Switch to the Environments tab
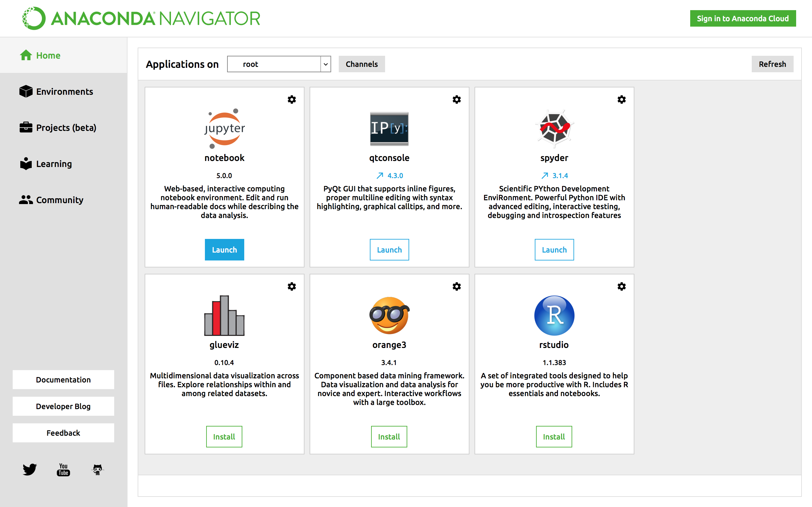 click(x=64, y=92)
